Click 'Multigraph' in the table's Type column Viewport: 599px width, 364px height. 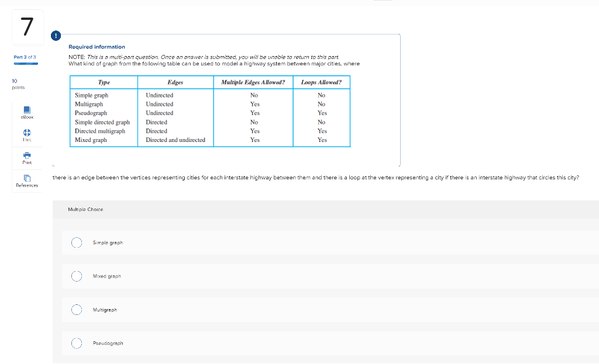point(89,104)
